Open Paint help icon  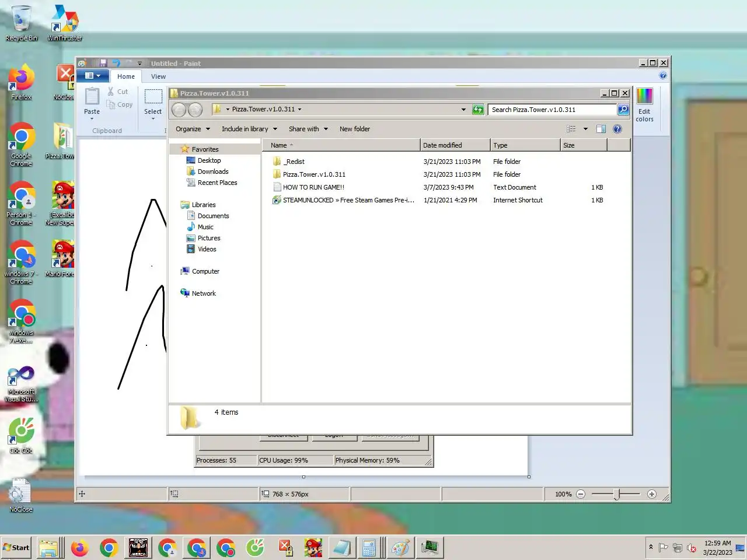click(663, 75)
